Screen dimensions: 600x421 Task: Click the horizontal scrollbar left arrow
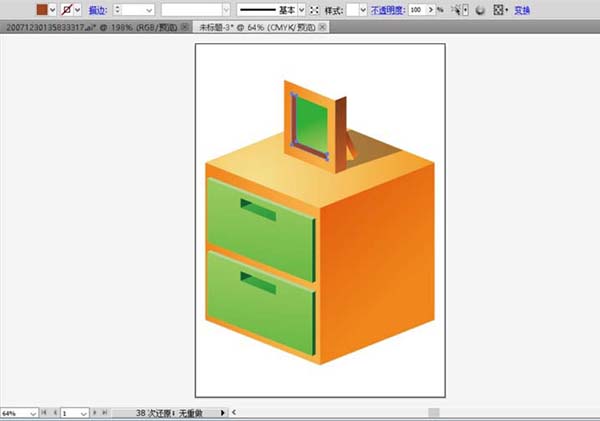click(234, 413)
